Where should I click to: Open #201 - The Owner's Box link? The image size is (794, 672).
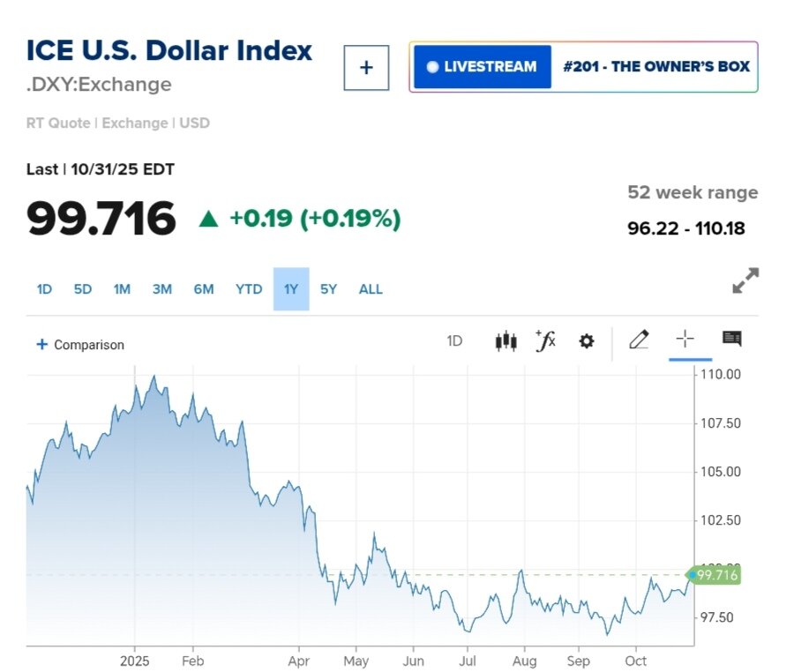[655, 67]
